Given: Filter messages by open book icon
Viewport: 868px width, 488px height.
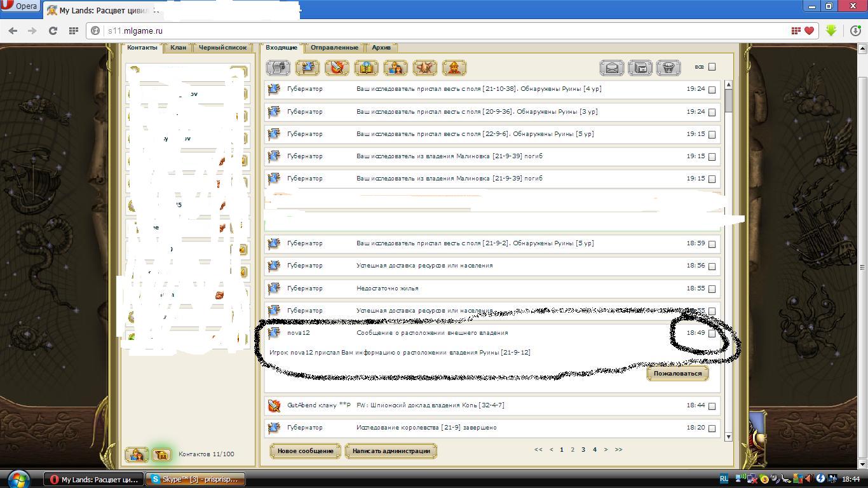Looking at the screenshot, I should click(366, 67).
